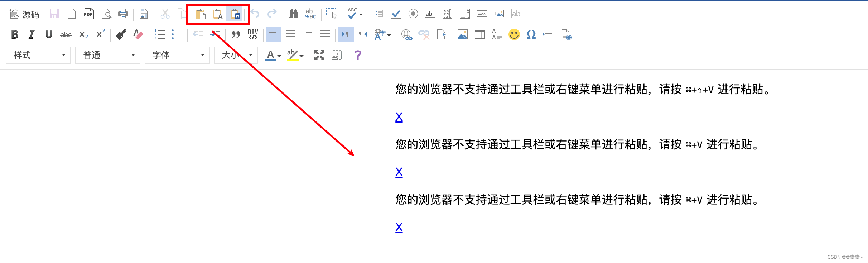Insert a radio button form field
Image resolution: width=868 pixels, height=263 pixels.
click(x=413, y=14)
